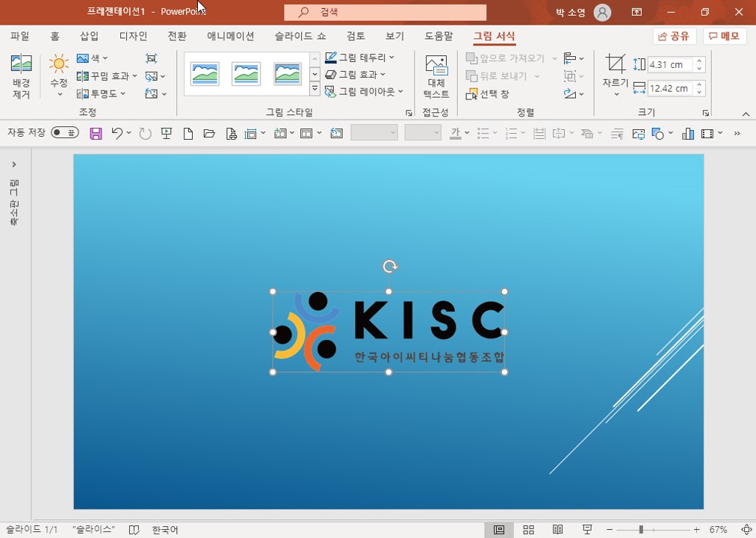Screen dimensions: 756x538
Task: Open the Slide Show (슬라이드 쇼) tab
Action: [300, 36]
